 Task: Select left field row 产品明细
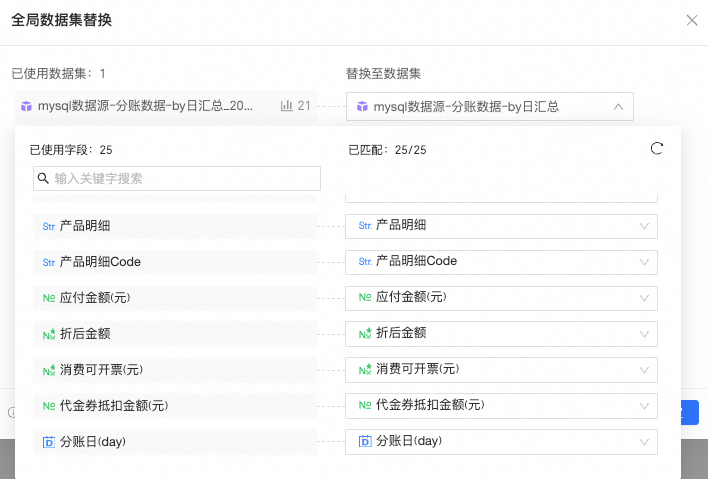[x=175, y=226]
